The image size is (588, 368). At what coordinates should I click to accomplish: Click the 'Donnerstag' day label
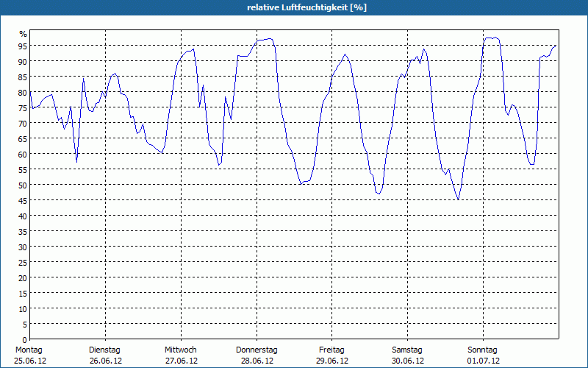point(257,350)
